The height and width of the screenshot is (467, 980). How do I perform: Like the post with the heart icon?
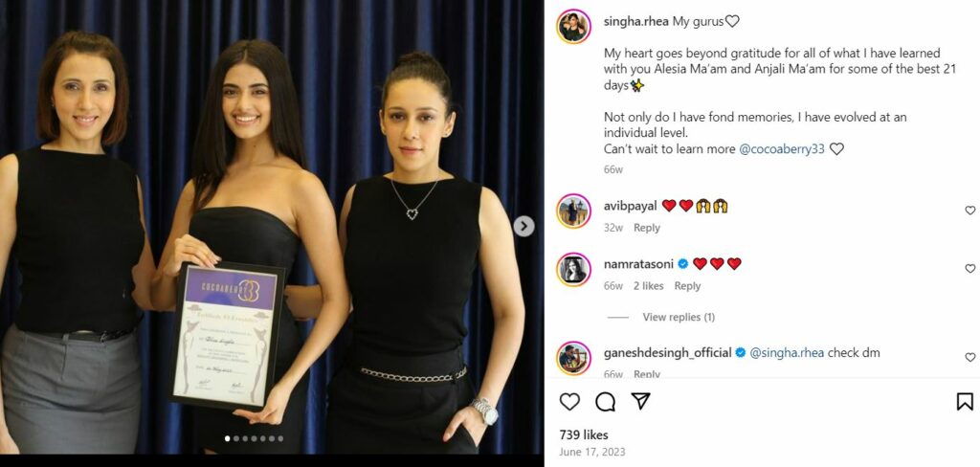click(x=569, y=401)
